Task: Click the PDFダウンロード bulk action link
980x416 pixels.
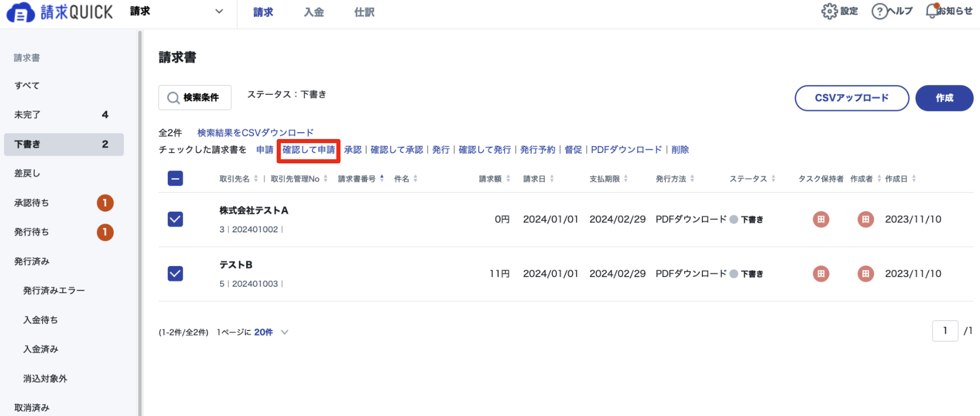Action: click(627, 150)
